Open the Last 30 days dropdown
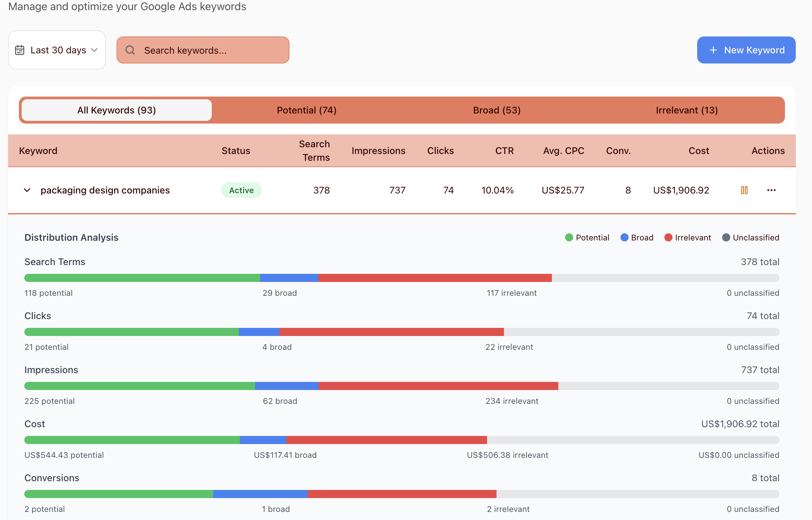The width and height of the screenshot is (812, 520). coord(57,50)
